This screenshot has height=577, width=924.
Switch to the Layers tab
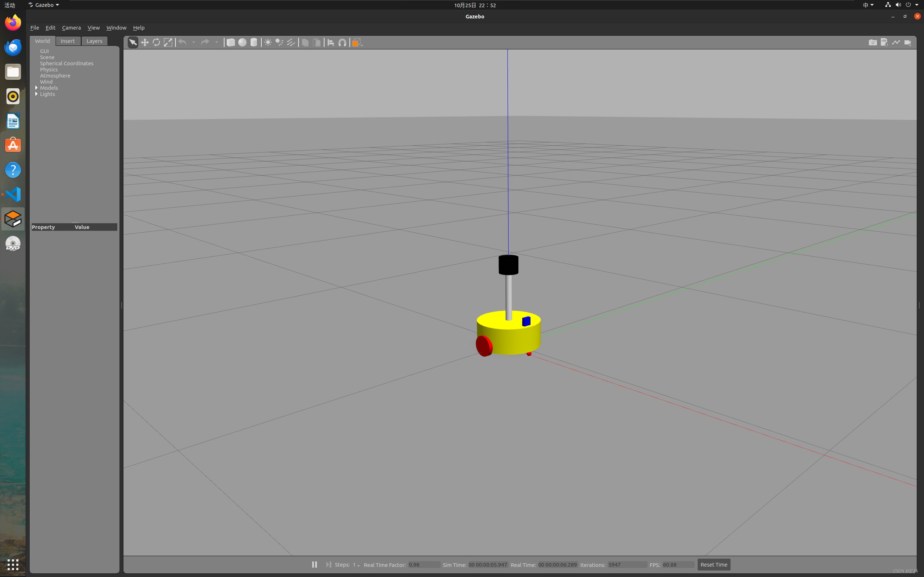point(94,40)
